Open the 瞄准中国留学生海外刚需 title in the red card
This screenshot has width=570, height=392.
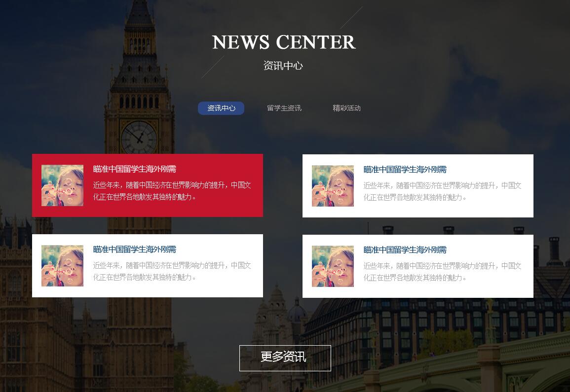[135, 169]
